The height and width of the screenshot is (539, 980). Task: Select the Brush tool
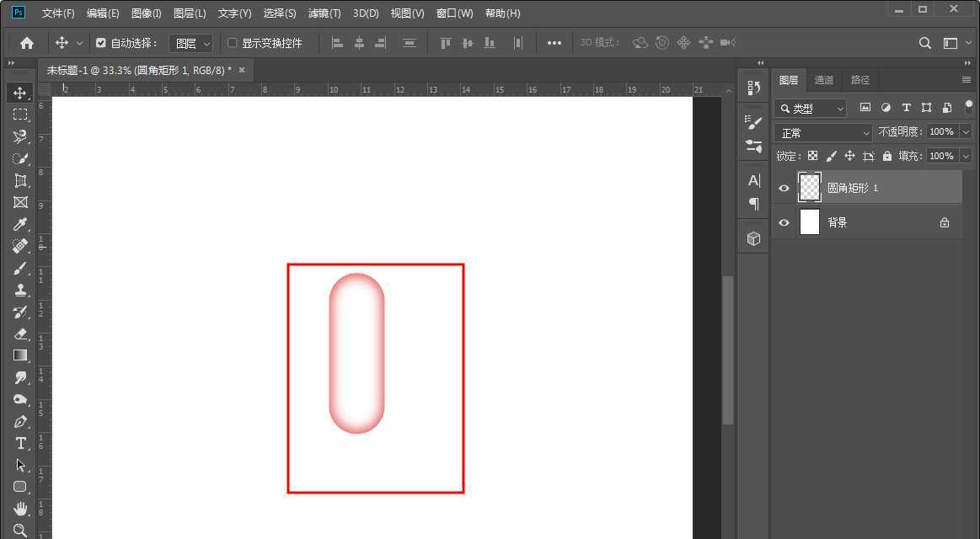tap(19, 268)
